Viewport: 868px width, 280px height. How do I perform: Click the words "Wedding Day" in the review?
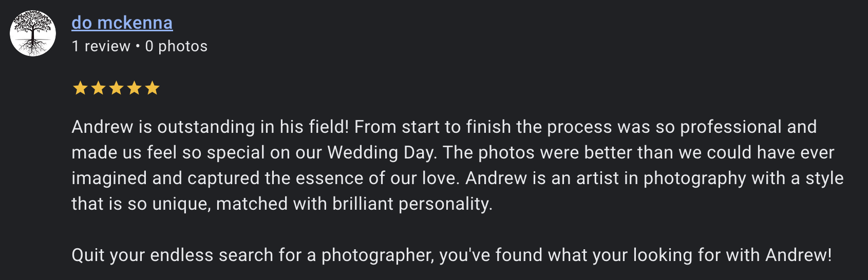coord(382,152)
